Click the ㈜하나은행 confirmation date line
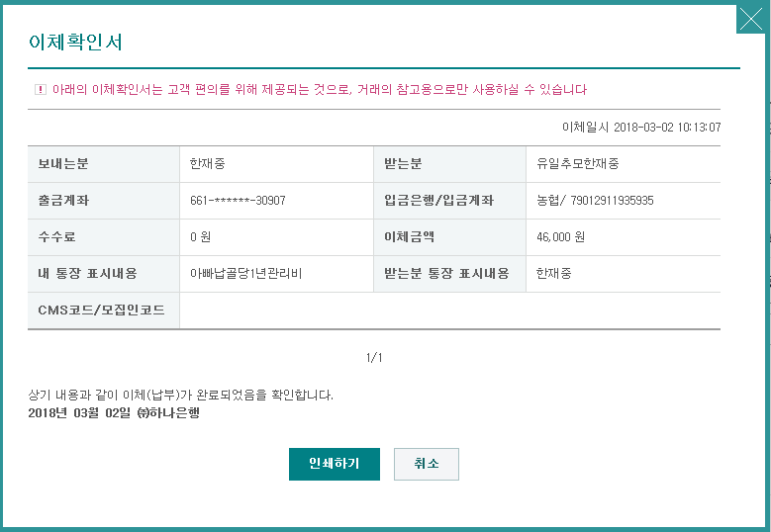 115,413
